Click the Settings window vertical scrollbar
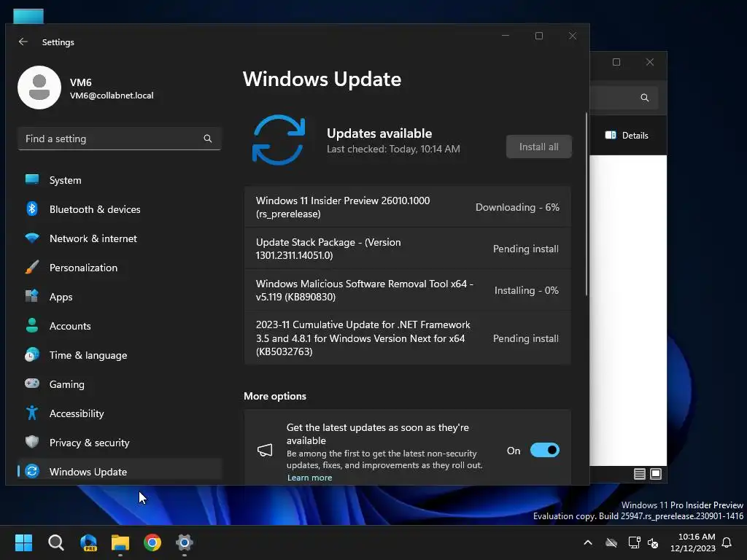747x560 pixels. click(587, 204)
